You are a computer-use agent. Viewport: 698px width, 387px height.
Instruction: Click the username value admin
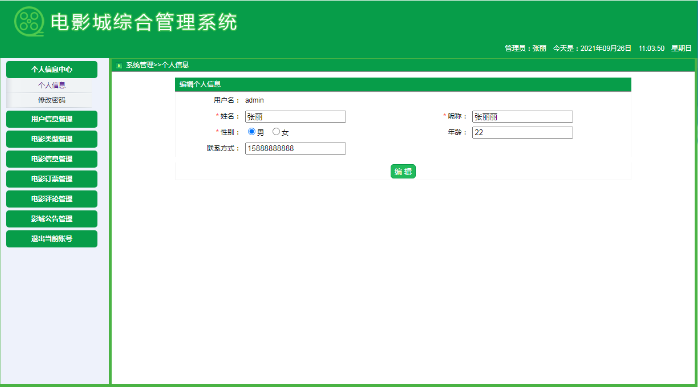click(255, 101)
